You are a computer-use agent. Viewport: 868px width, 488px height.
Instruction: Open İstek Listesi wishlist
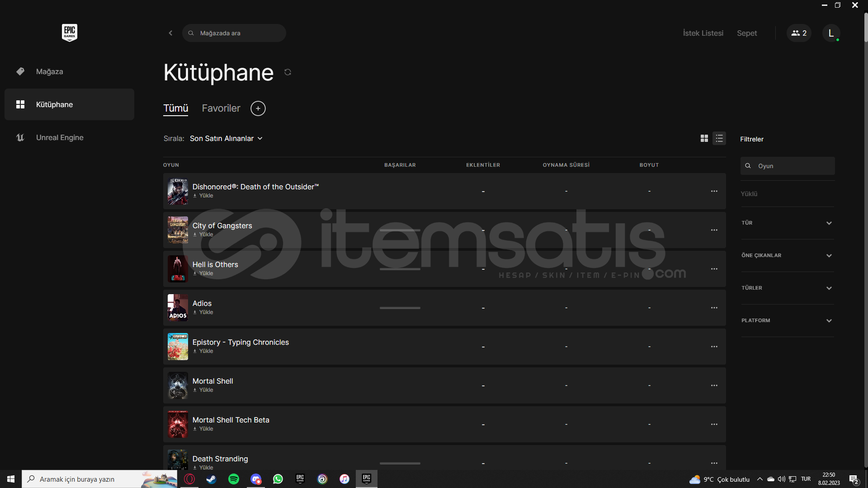point(703,33)
